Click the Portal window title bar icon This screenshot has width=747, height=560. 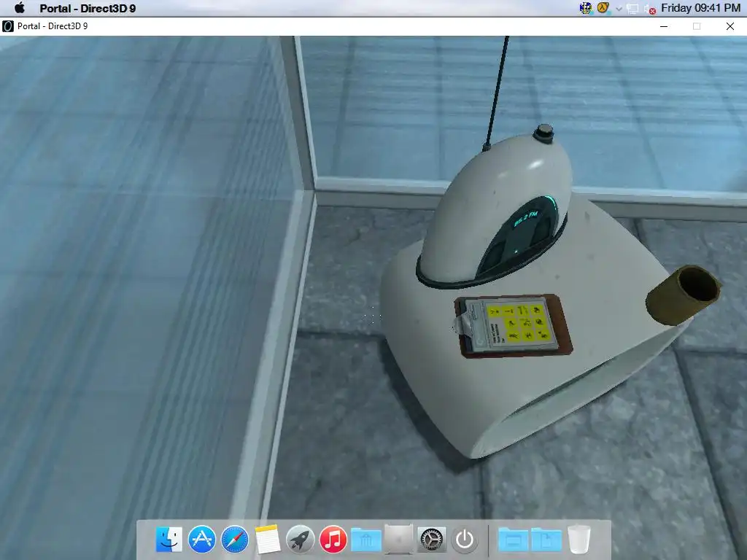coord(7,26)
